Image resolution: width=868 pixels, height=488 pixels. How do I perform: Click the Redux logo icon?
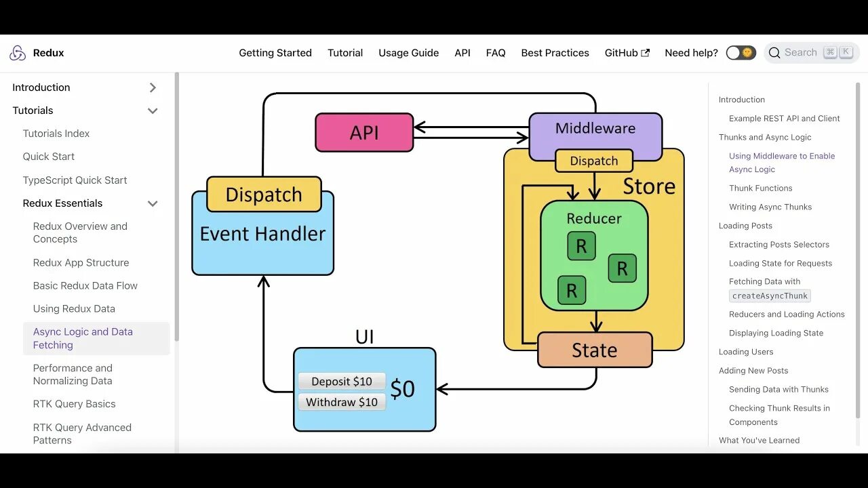18,53
